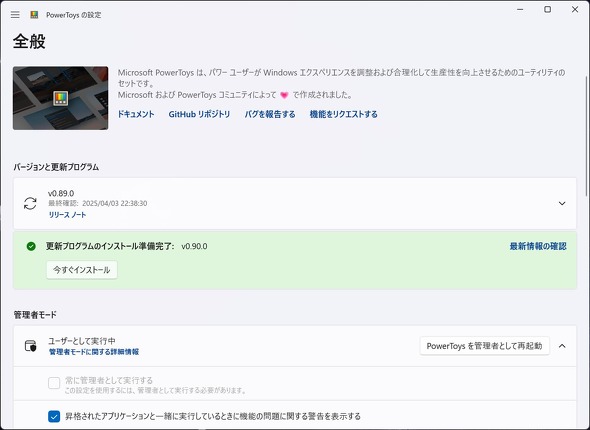Viewport: 590px width, 430px height.
Task: Click the vertical scrollbar on the right edge
Action: click(587, 135)
